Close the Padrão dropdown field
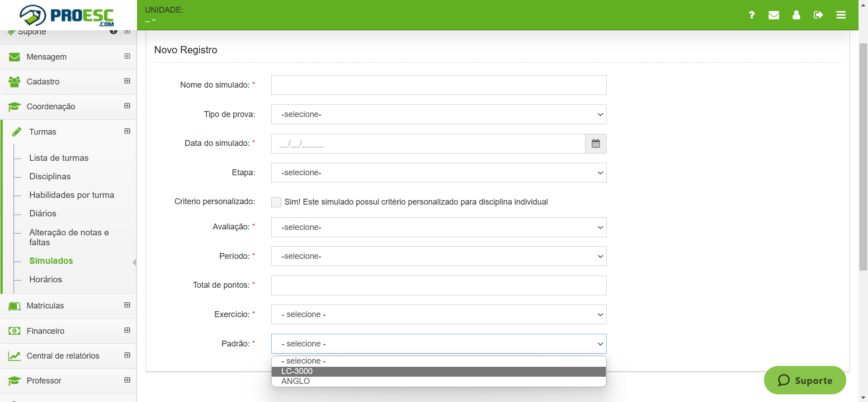This screenshot has height=402, width=868. (439, 344)
